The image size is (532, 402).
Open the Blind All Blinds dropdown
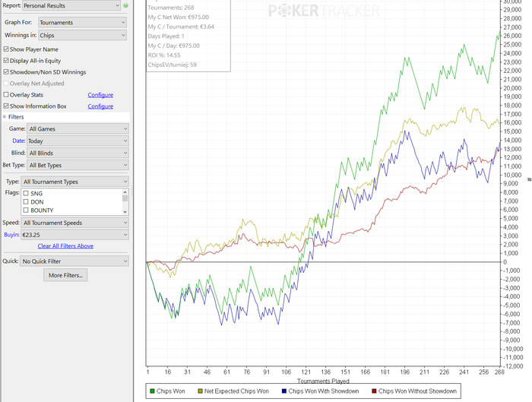78,153
